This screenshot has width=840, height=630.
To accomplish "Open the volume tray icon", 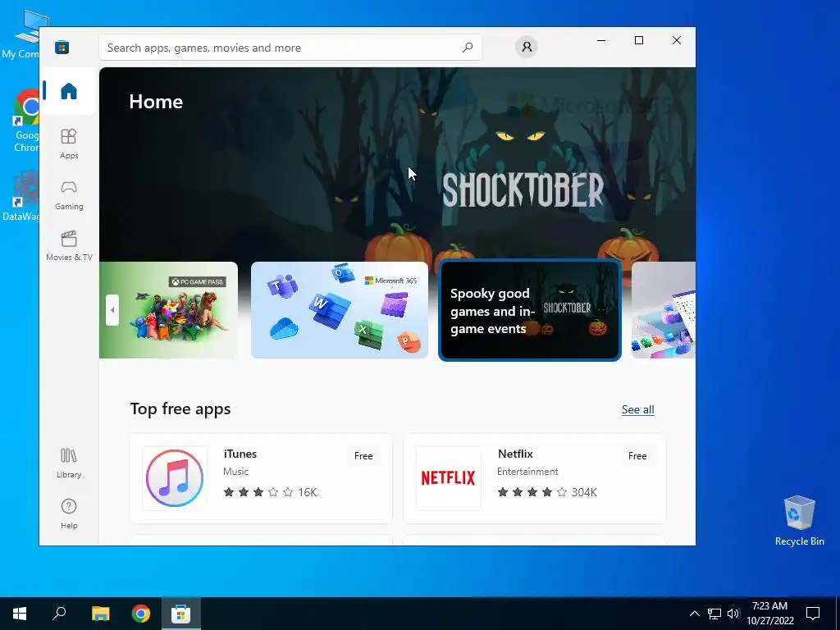I will 733,614.
